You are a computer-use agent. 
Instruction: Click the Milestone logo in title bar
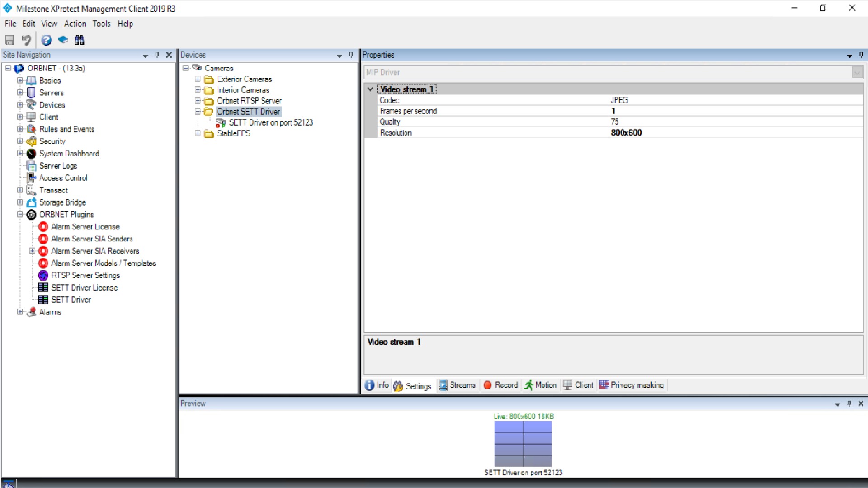[8, 8]
